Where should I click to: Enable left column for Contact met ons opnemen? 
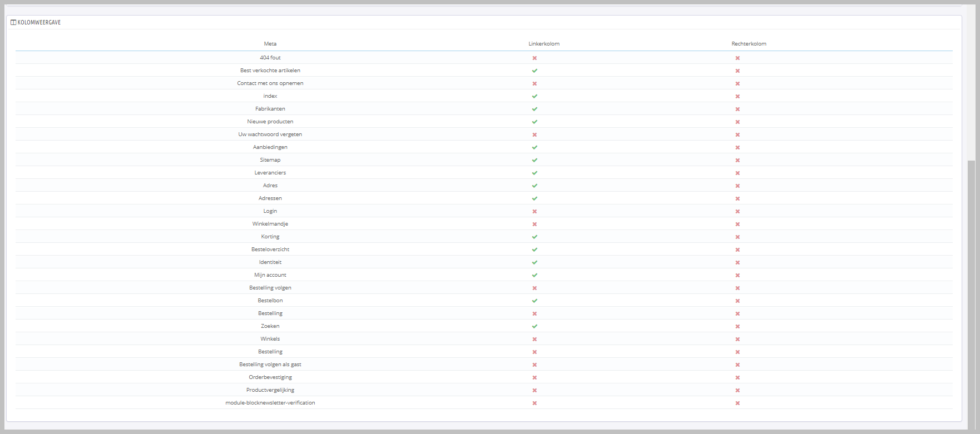coord(534,83)
